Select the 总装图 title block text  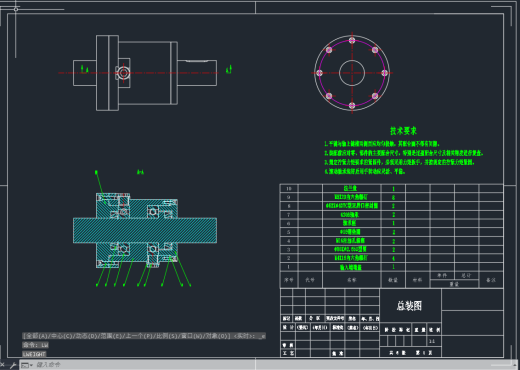[409, 306]
